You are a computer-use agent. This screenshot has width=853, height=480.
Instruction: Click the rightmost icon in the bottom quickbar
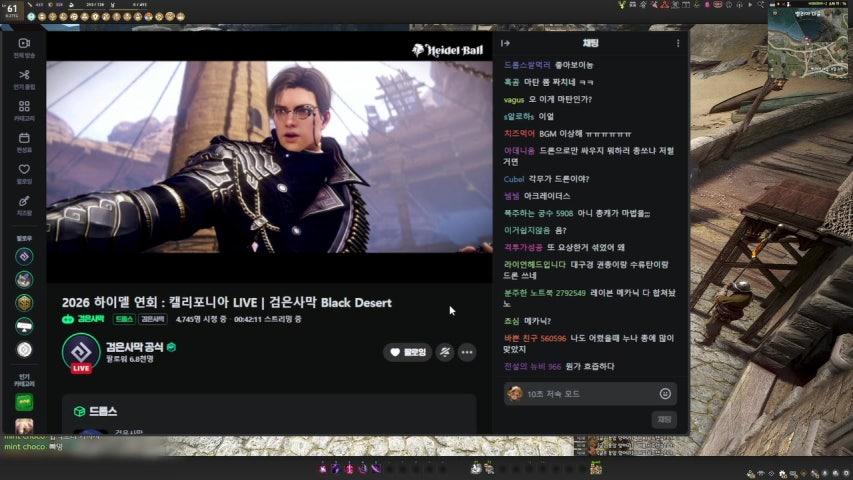[596, 467]
